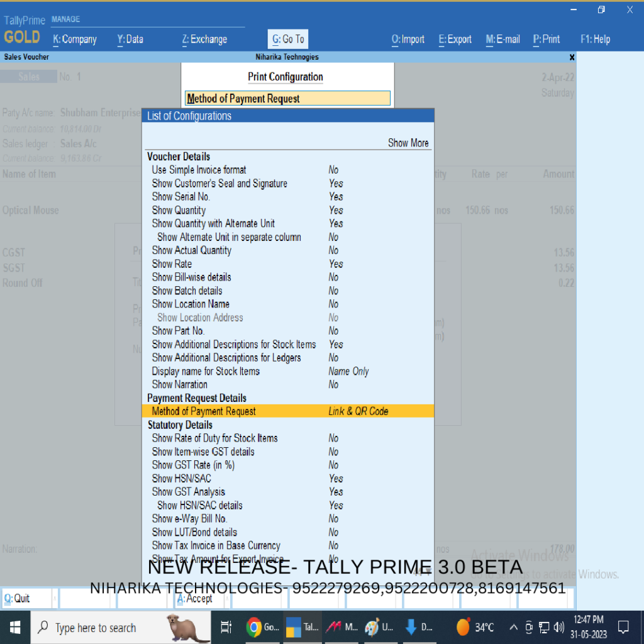This screenshot has height=644, width=644.
Task: Open the M: E-mail menu
Action: pyautogui.click(x=502, y=40)
